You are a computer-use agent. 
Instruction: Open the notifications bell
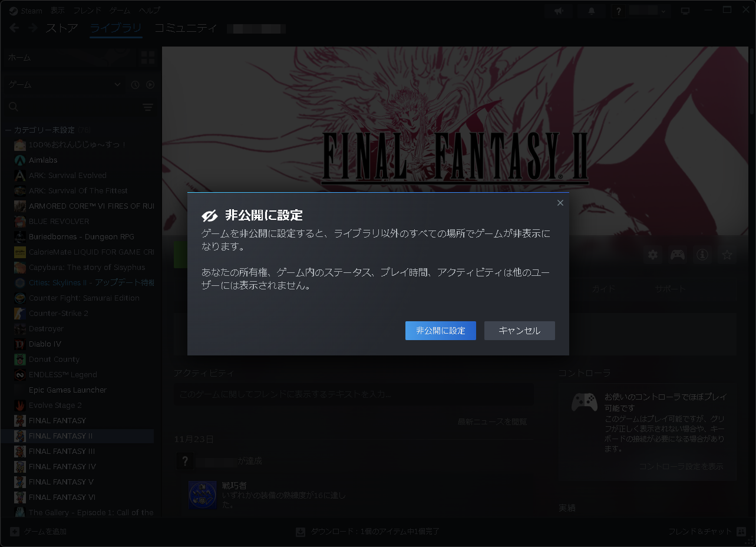[x=592, y=11]
